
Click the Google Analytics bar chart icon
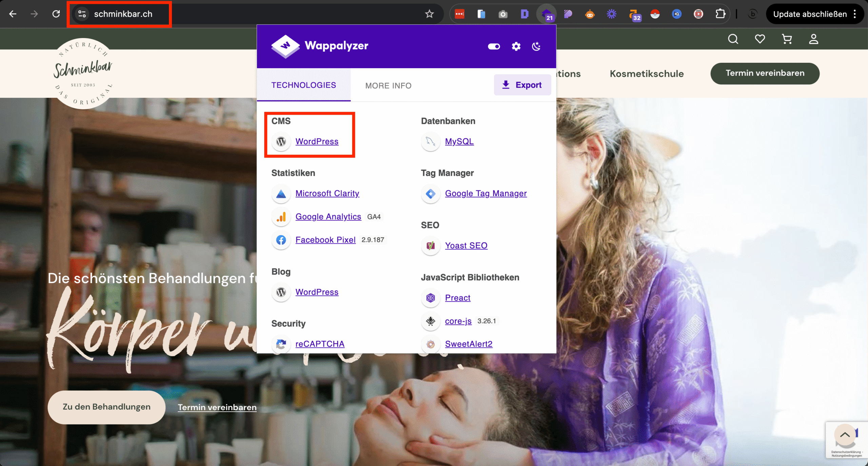[x=281, y=217]
